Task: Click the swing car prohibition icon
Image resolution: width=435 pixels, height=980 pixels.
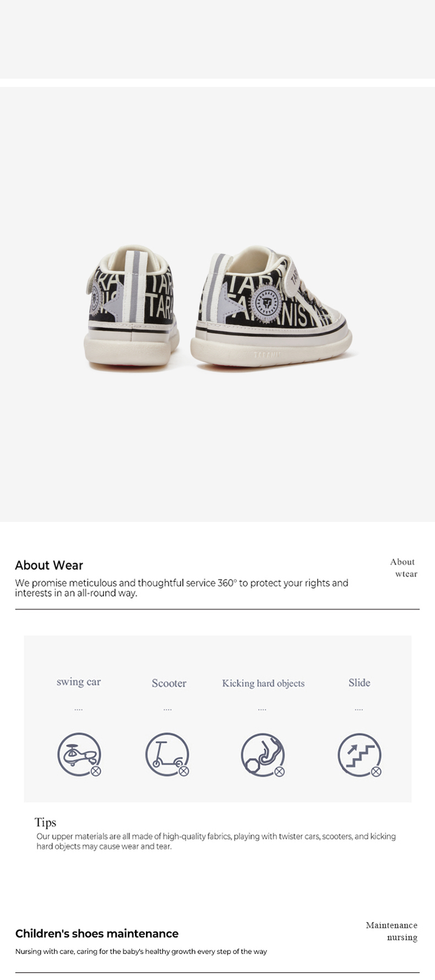Action: (79, 754)
